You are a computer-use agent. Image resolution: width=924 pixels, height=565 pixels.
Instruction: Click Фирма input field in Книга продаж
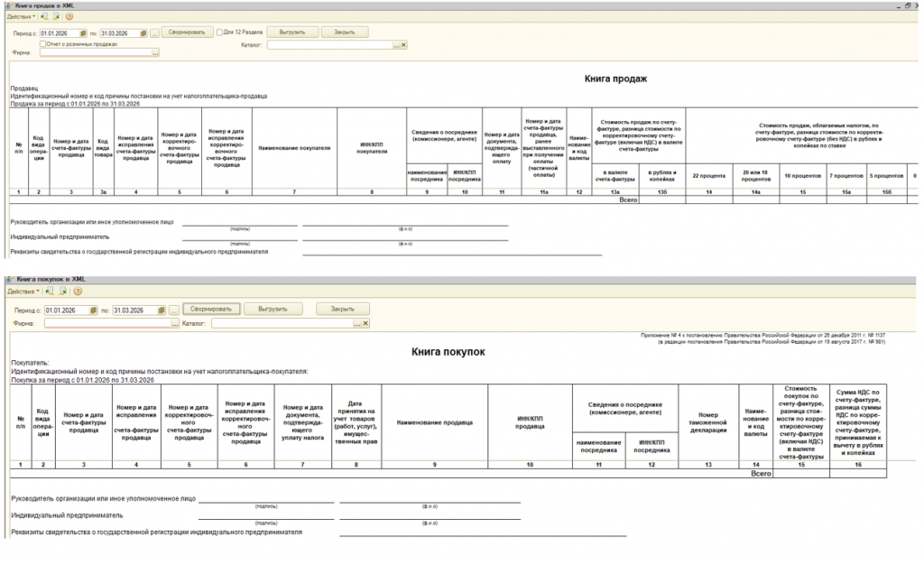(96, 53)
